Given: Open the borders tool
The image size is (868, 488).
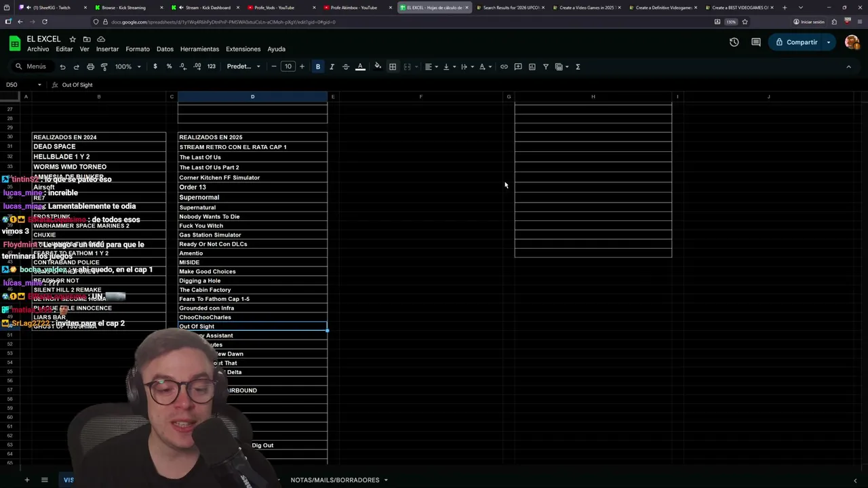Looking at the screenshot, I should click(393, 66).
